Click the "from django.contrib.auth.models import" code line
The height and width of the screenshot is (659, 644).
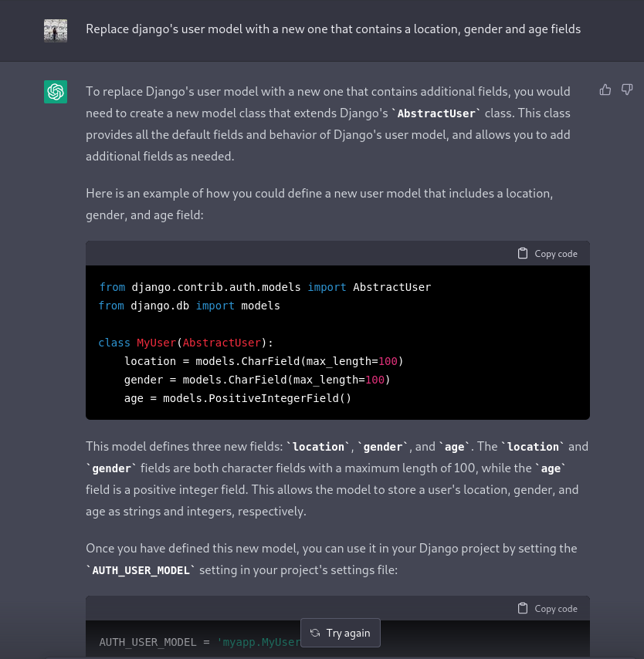coord(265,287)
